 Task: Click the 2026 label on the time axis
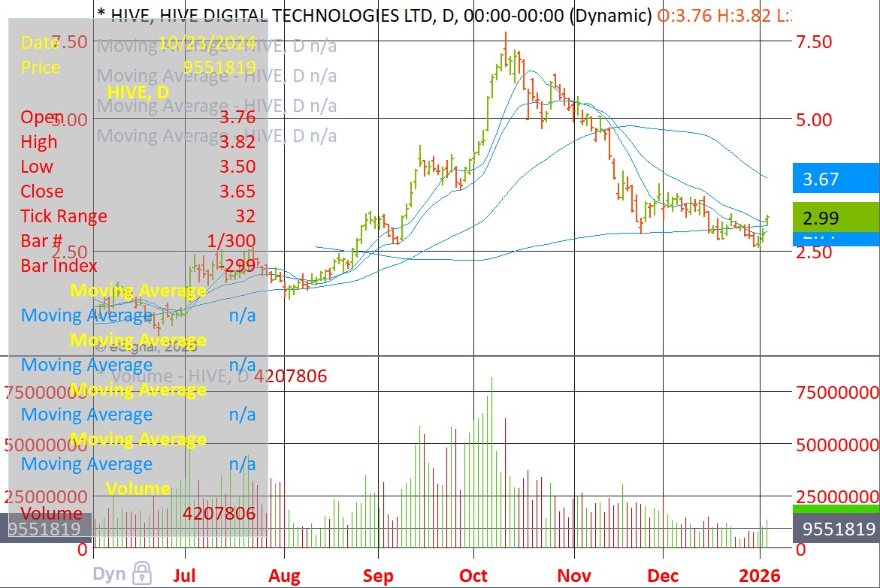click(x=759, y=576)
